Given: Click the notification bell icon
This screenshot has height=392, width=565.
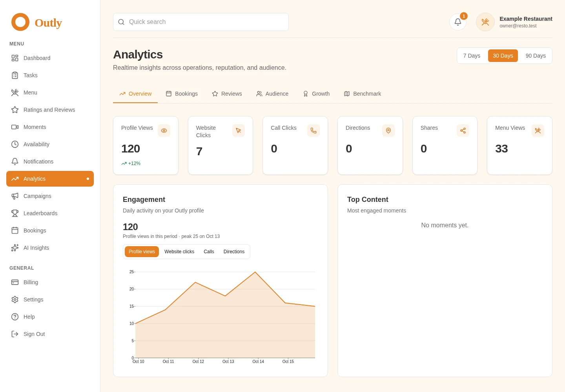Looking at the screenshot, I should click(x=458, y=22).
